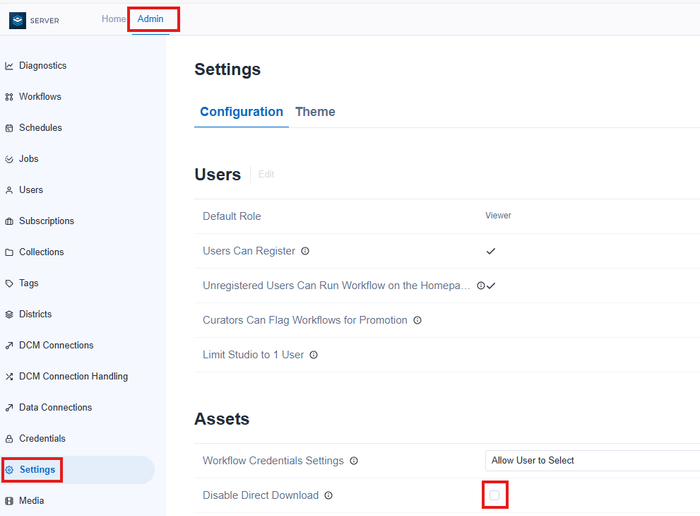The height and width of the screenshot is (516, 700).
Task: Open the Admin tab
Action: 150,19
